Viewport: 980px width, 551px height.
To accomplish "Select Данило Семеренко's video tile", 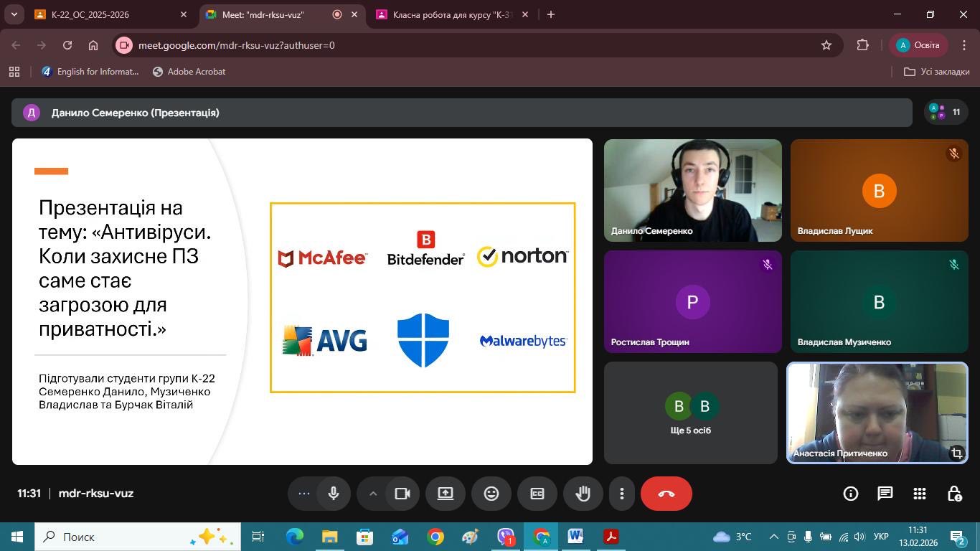I will (x=693, y=190).
